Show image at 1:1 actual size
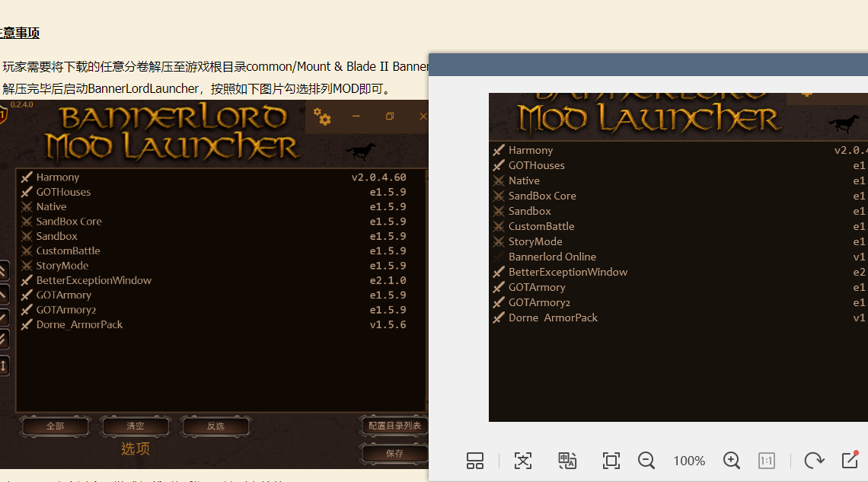The image size is (868, 482). point(766,461)
